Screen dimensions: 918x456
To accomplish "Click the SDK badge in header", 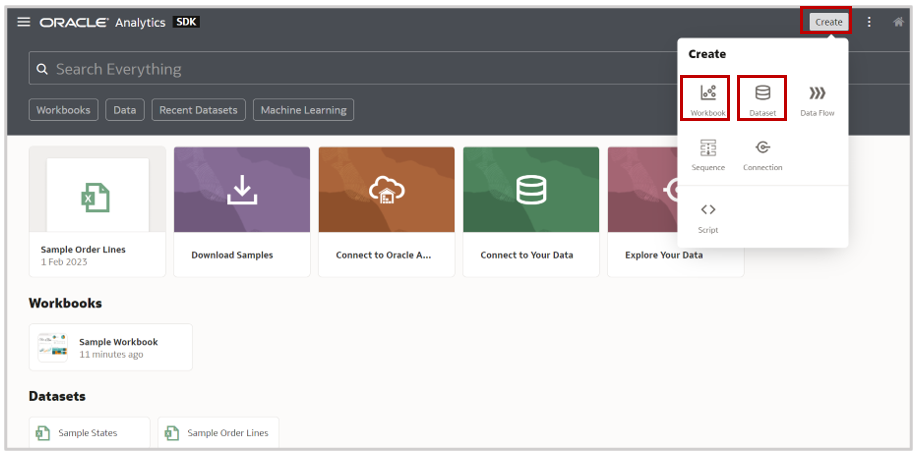I will (186, 22).
